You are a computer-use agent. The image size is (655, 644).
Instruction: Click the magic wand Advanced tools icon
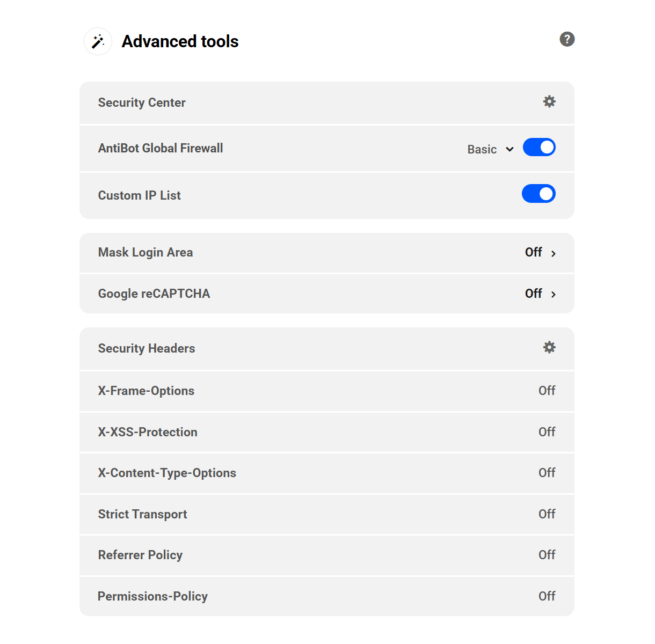click(x=98, y=41)
